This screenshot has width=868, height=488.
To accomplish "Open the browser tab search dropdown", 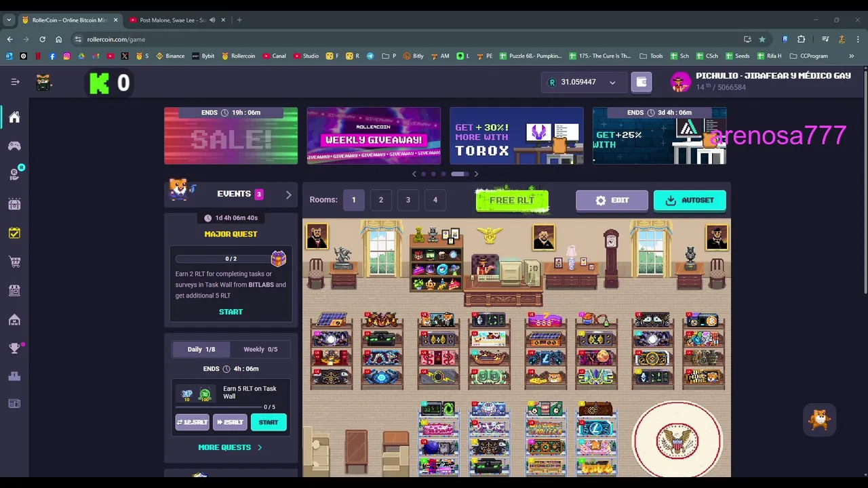I will click(x=9, y=20).
